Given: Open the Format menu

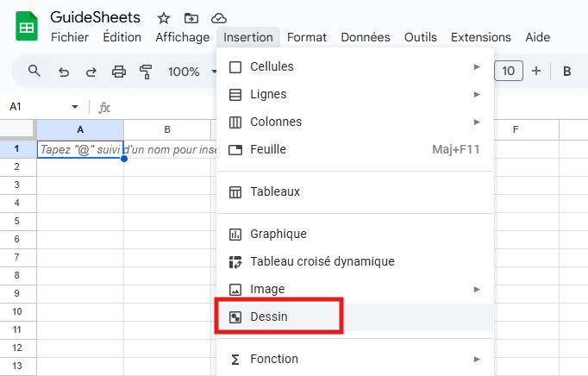Looking at the screenshot, I should [307, 37].
